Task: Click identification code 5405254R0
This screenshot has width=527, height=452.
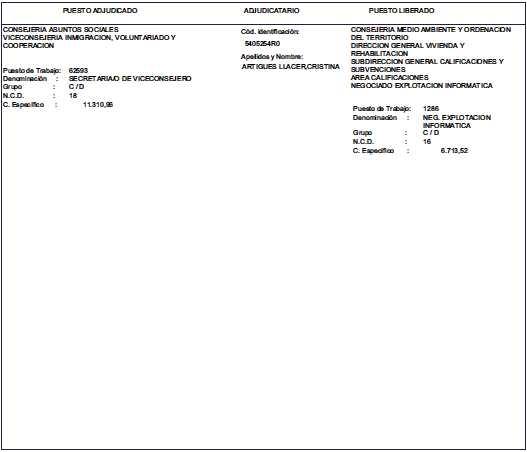Action: [x=262, y=44]
